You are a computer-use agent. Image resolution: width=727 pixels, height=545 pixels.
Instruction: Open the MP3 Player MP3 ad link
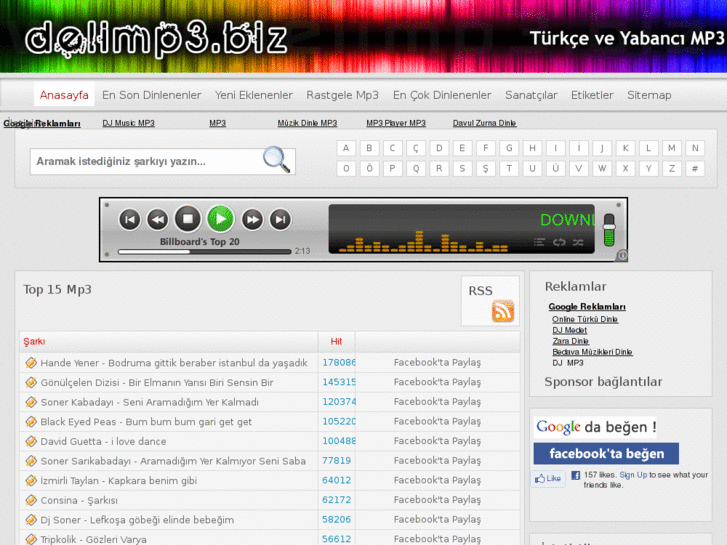[x=395, y=123]
